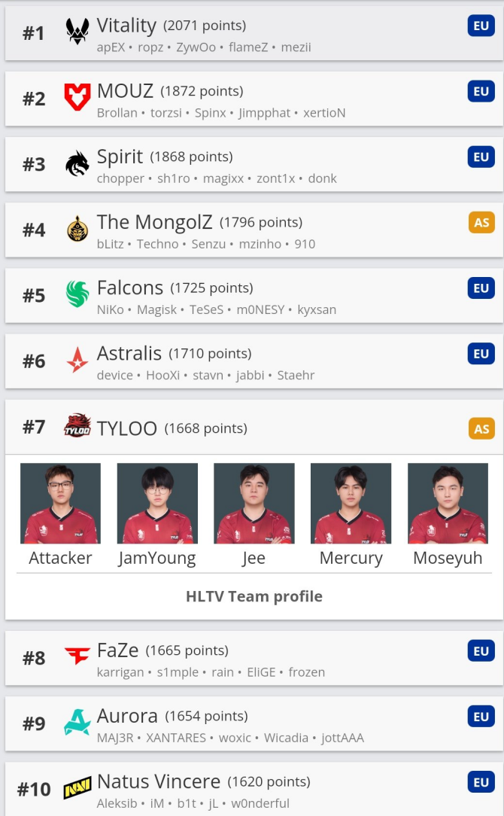This screenshot has height=816, width=504.
Task: Open Mercury's player photo
Action: coord(351,503)
